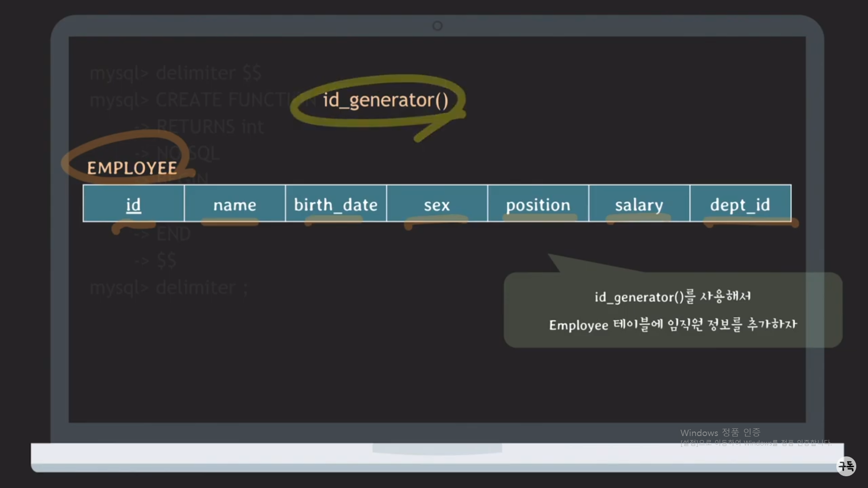Click the salary column header

point(639,204)
